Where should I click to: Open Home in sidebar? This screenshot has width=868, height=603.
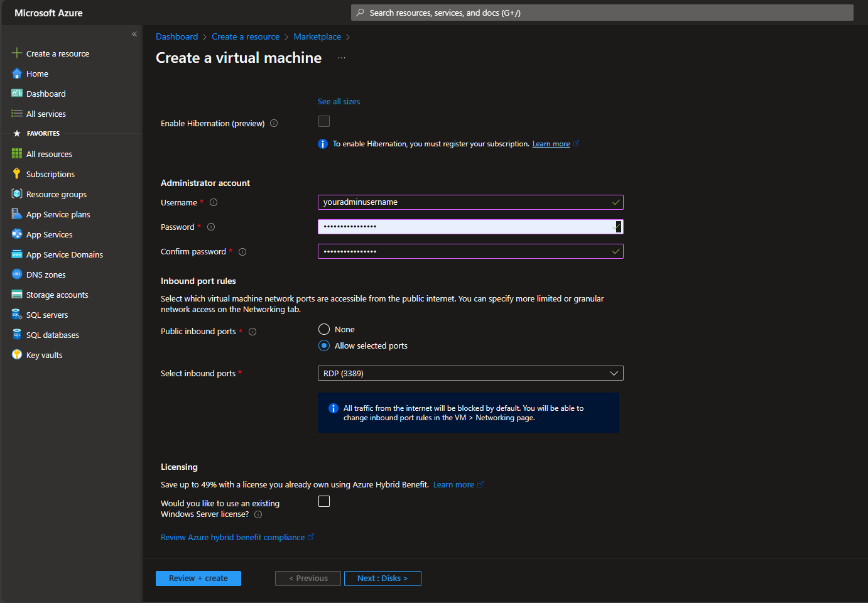click(x=37, y=73)
